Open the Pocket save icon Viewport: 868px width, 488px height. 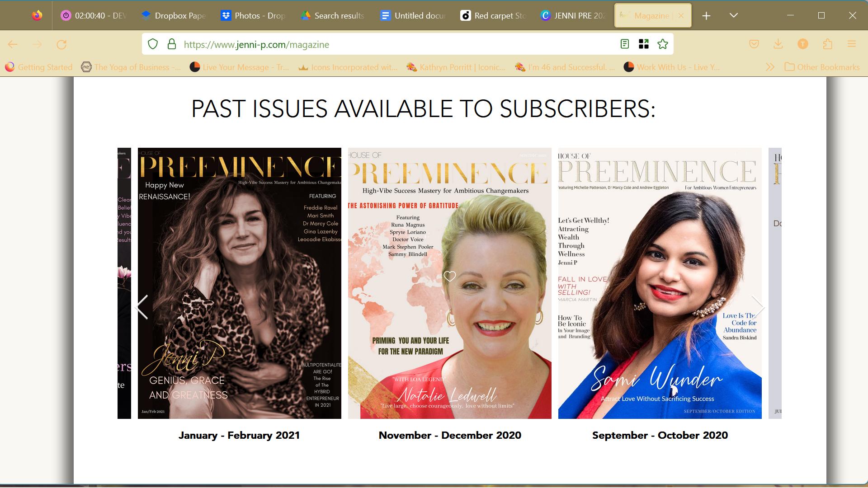point(754,44)
